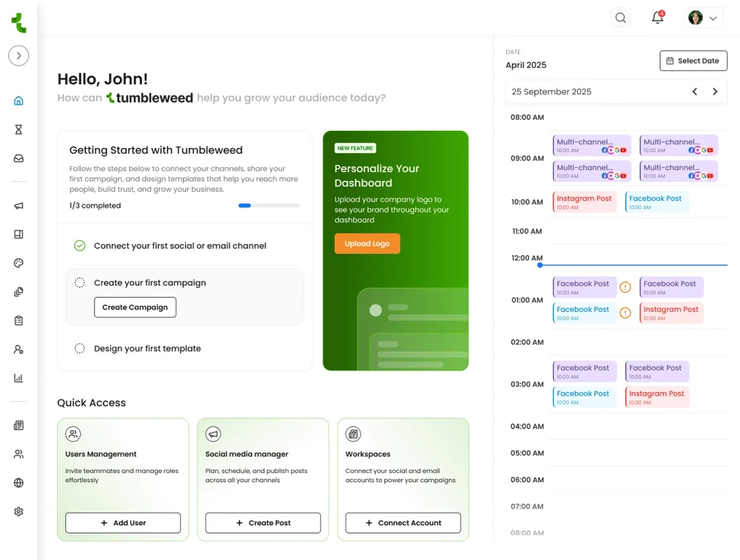Open the hourglass icon in the sidebar
This screenshot has width=740, height=560.
[x=18, y=129]
